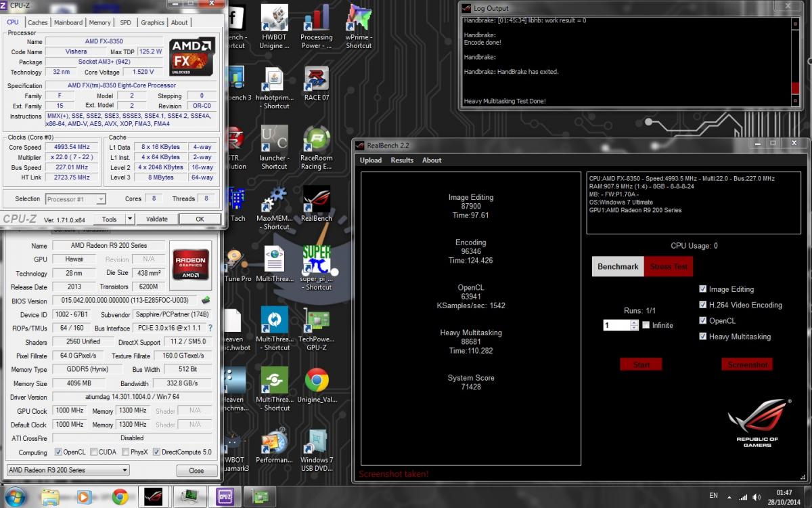
Task: Switch to the Stress Test mode button
Action: point(669,266)
